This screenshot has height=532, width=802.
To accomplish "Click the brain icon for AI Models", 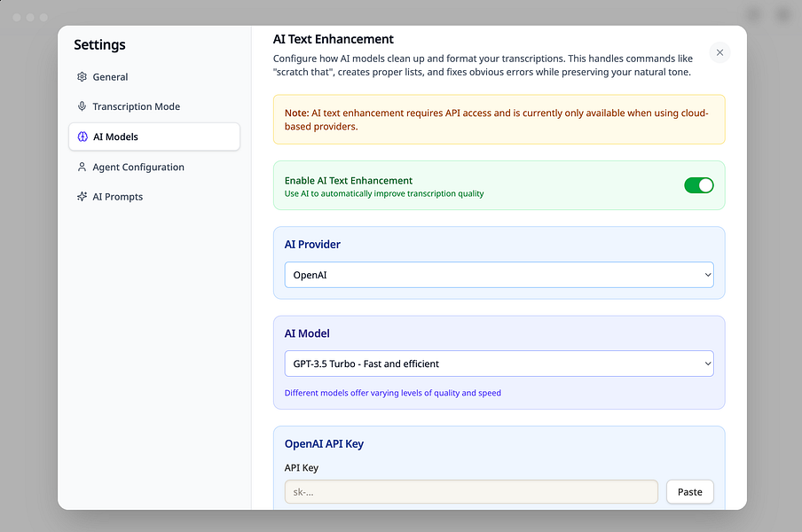I will 83,137.
